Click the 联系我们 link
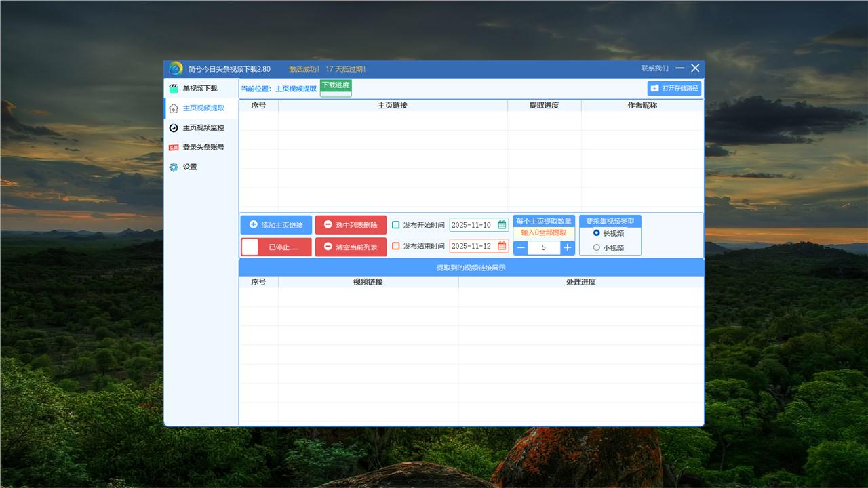Viewport: 868px width, 488px height. click(x=654, y=68)
